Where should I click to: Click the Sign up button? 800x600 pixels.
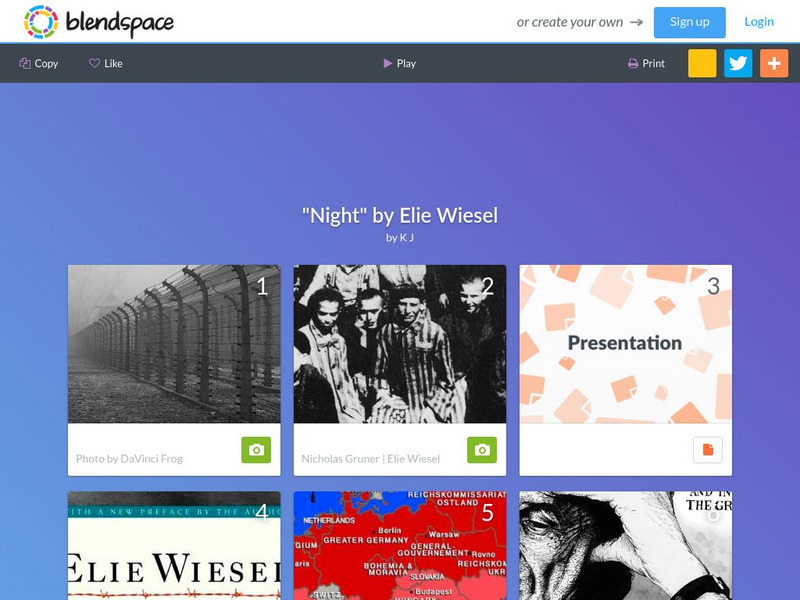point(689,22)
